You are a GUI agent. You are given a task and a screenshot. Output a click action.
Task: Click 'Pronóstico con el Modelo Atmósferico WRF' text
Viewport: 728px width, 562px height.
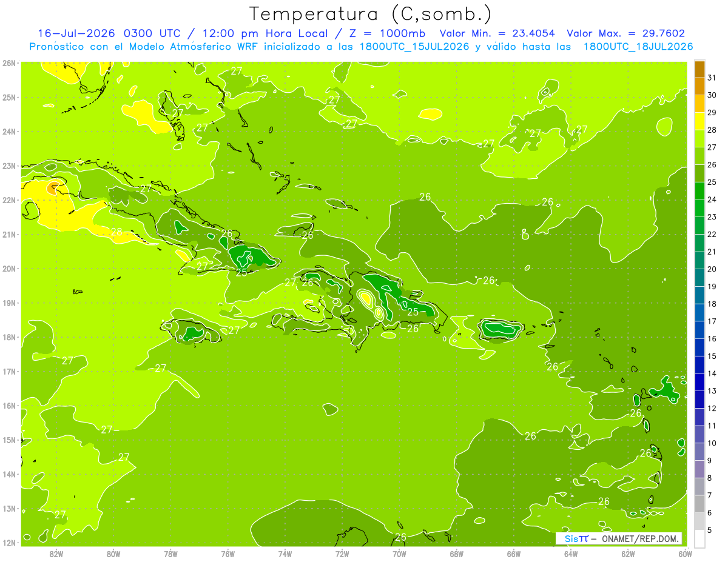coord(144,47)
